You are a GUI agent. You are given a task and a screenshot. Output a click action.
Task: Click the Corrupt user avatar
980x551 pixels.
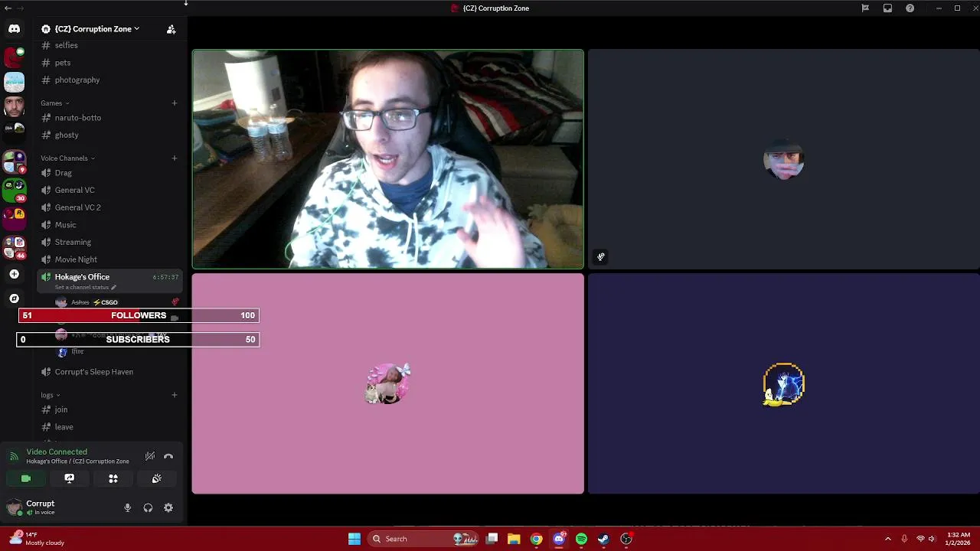click(14, 507)
